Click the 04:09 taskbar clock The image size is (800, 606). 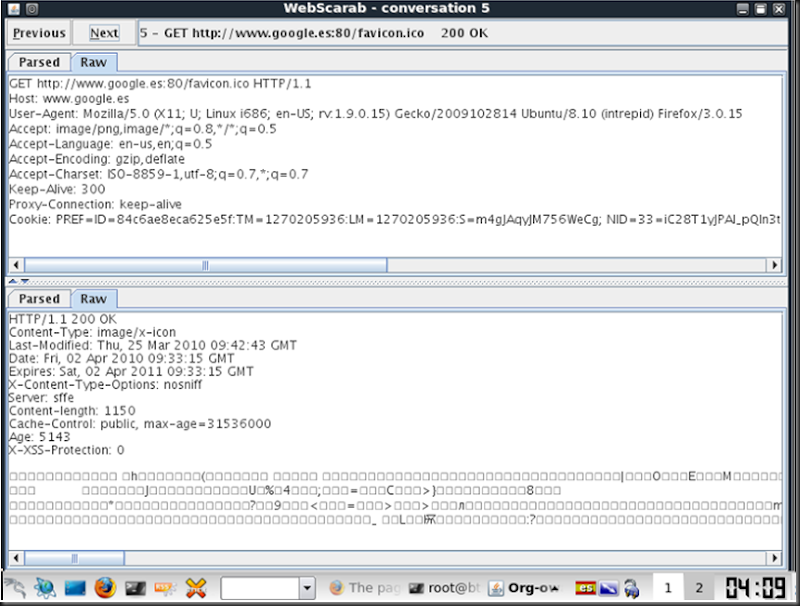(x=756, y=588)
